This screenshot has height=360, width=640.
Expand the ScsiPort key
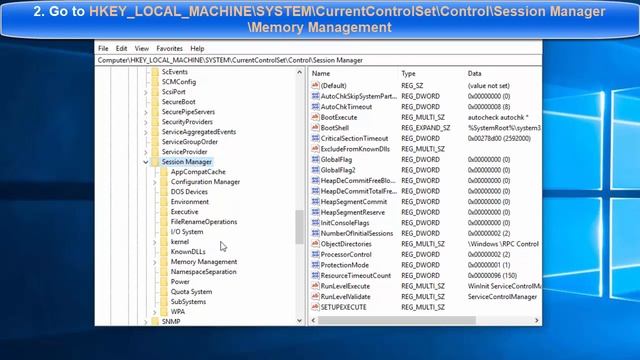(x=146, y=92)
